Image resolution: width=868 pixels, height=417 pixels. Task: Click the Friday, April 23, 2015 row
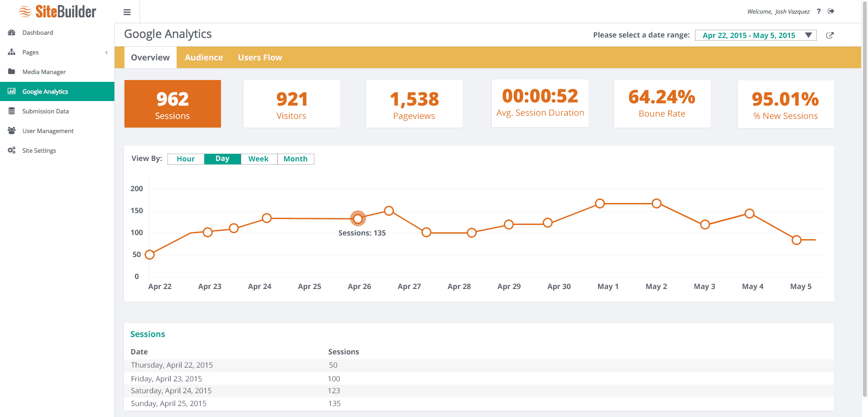[479, 379]
